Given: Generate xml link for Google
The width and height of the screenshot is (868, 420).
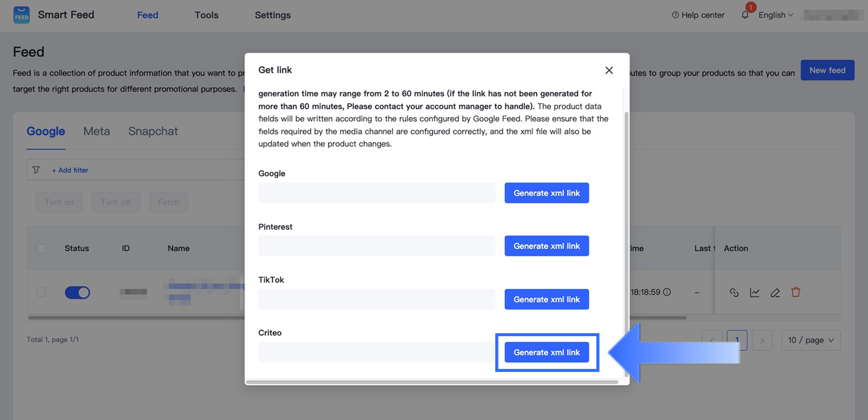Looking at the screenshot, I should [x=546, y=193].
